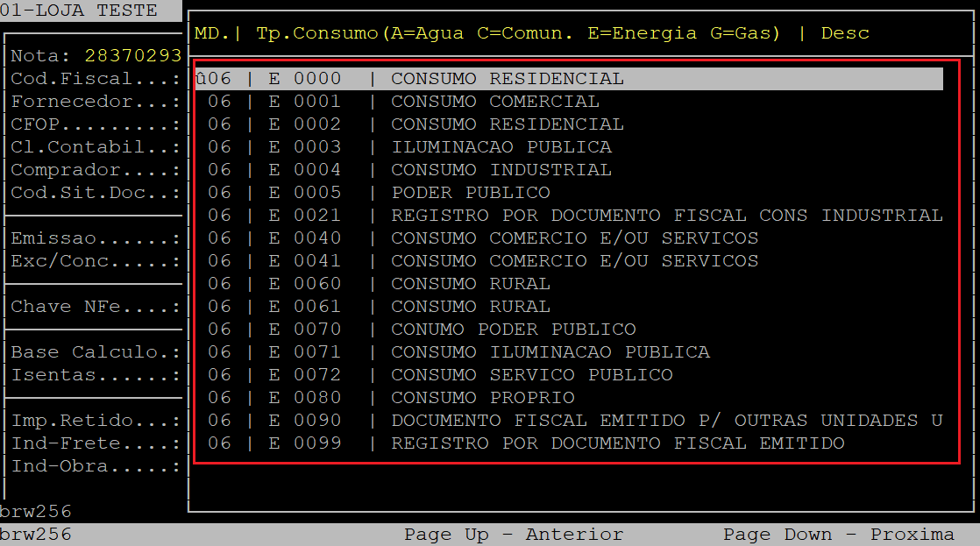Select row E 0001 Consumo Comercial
This screenshot has width=980, height=546.
click(x=494, y=102)
